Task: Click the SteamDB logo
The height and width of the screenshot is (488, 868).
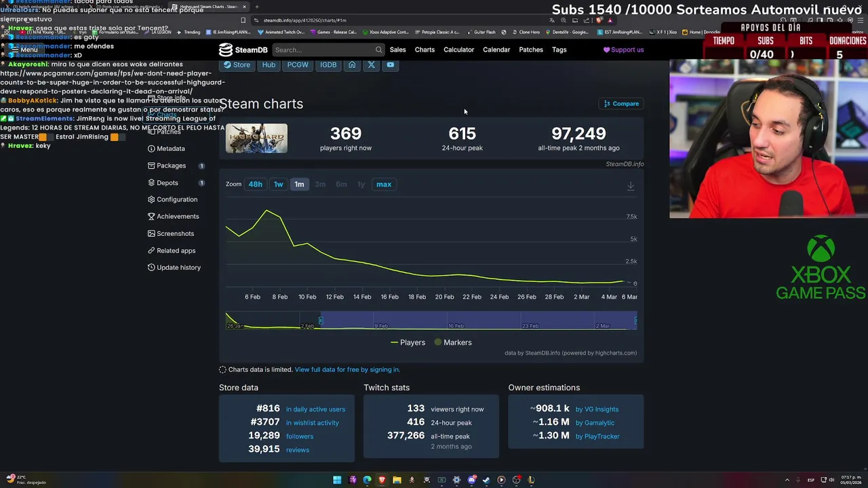Action: point(243,49)
